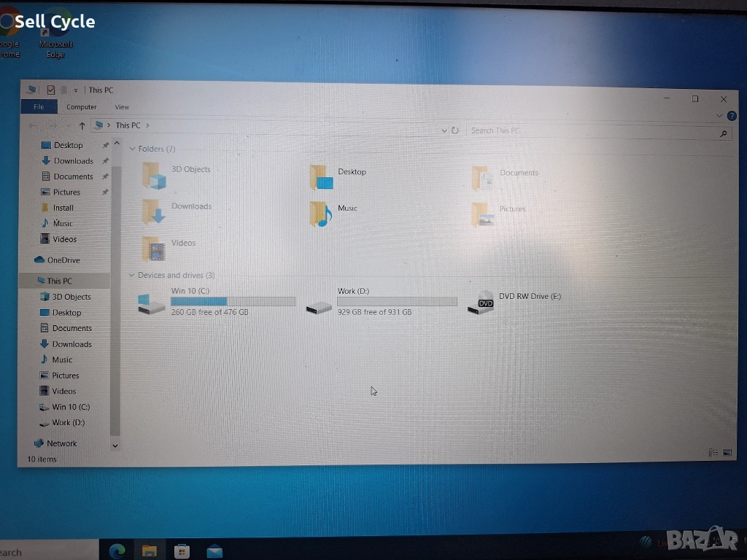Switch to details view layout

[713, 453]
